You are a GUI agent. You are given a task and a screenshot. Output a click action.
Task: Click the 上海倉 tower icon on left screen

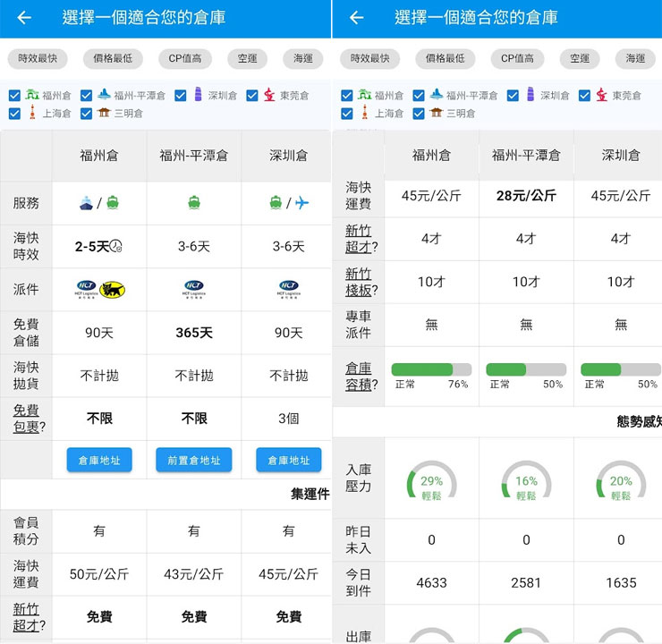click(x=32, y=113)
